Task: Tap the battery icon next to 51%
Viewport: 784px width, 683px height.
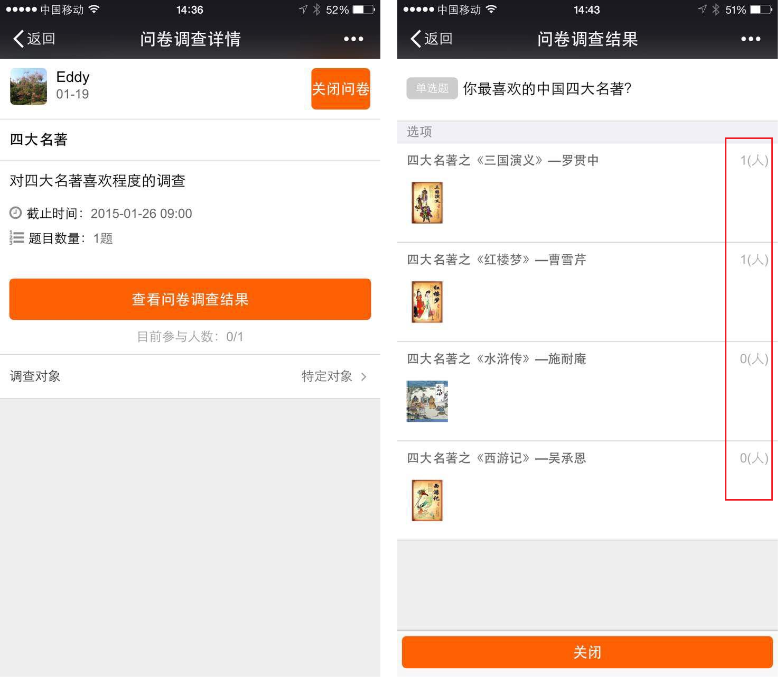Action: point(761,10)
